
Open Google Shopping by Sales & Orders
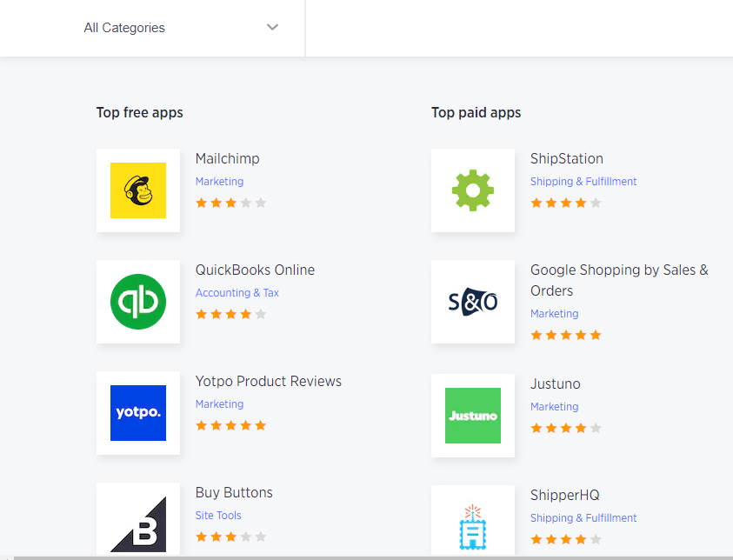[x=619, y=280]
